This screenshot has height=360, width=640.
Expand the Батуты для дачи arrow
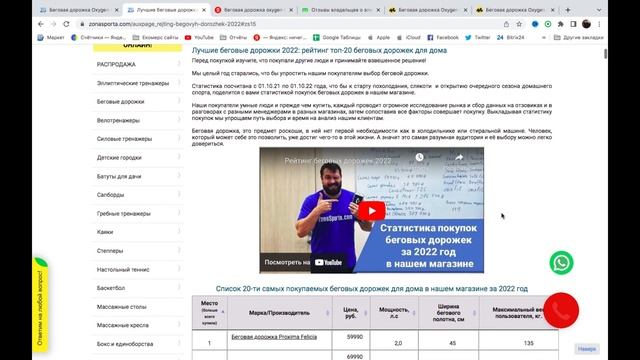click(179, 176)
